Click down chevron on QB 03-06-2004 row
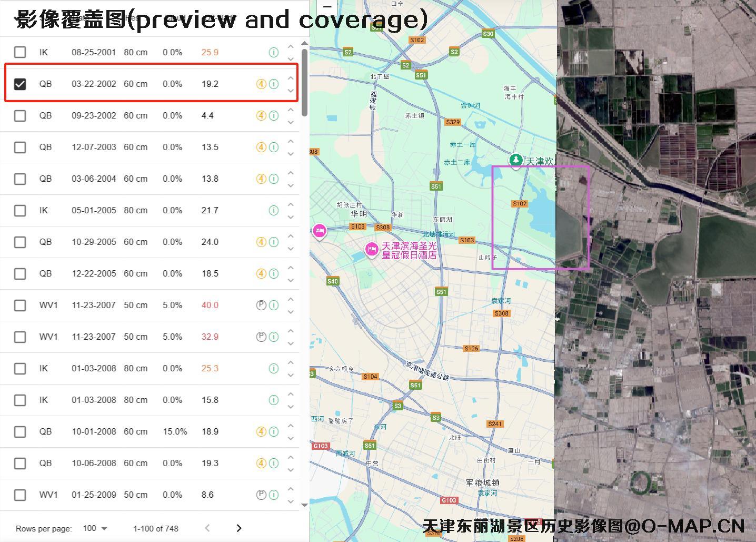Viewport: 756px width, 542px height. 291,185
